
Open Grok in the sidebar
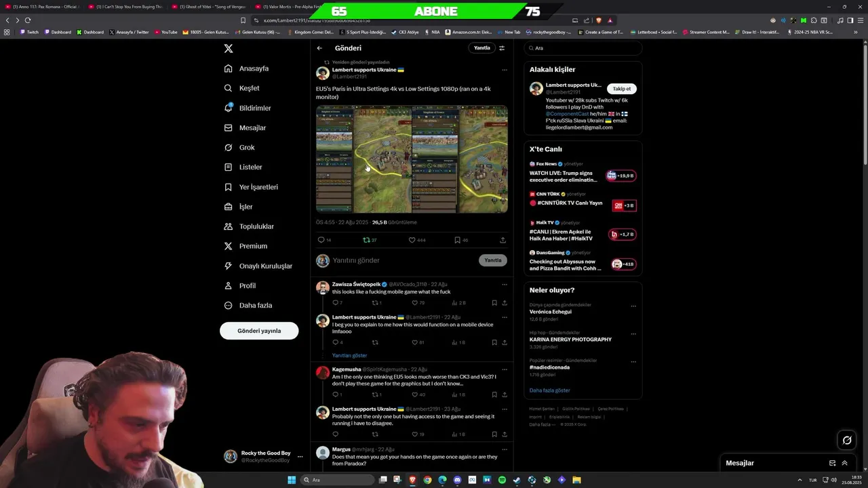(239, 147)
